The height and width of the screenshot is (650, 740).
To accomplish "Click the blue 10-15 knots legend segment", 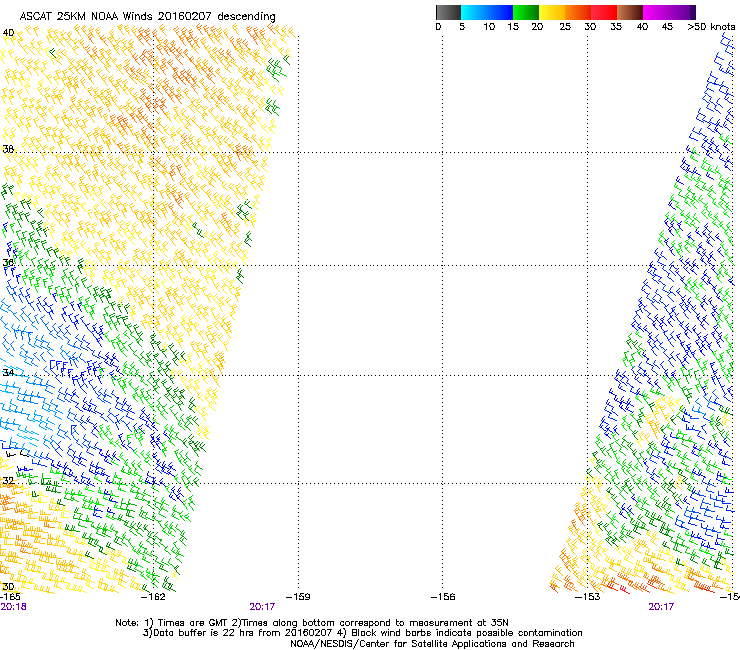I will (x=500, y=12).
